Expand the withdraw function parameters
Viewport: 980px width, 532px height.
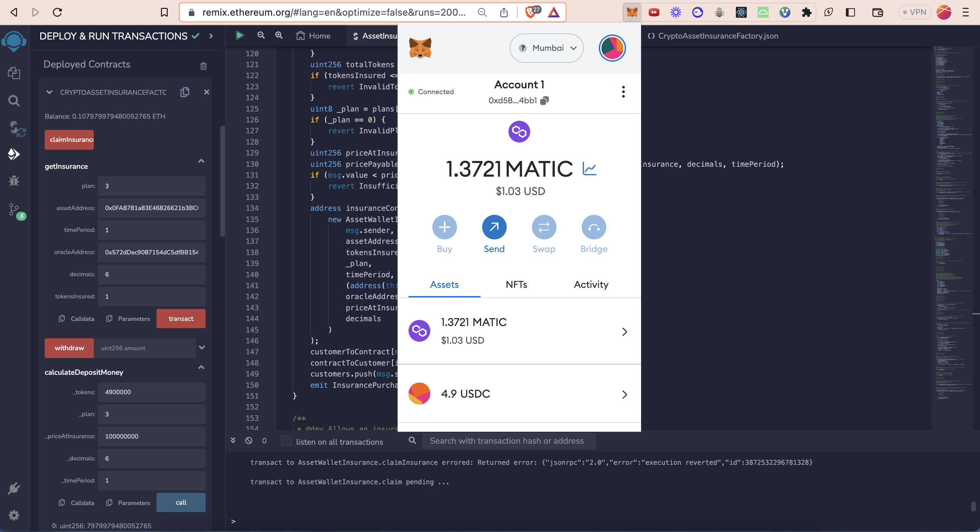pyautogui.click(x=202, y=348)
